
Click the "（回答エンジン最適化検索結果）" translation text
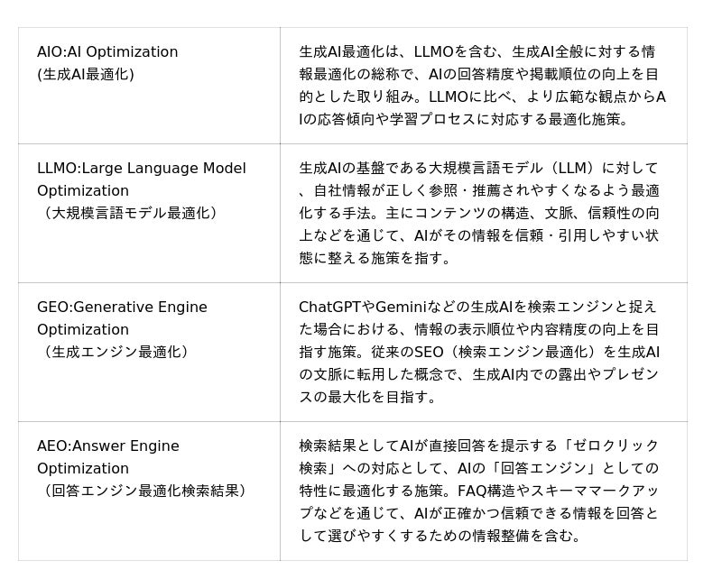pyautogui.click(x=142, y=491)
